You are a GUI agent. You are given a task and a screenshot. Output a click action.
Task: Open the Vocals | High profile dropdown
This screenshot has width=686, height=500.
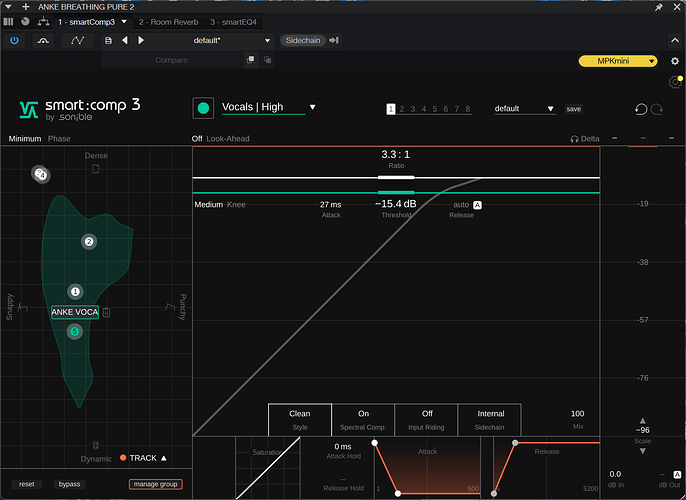[312, 107]
